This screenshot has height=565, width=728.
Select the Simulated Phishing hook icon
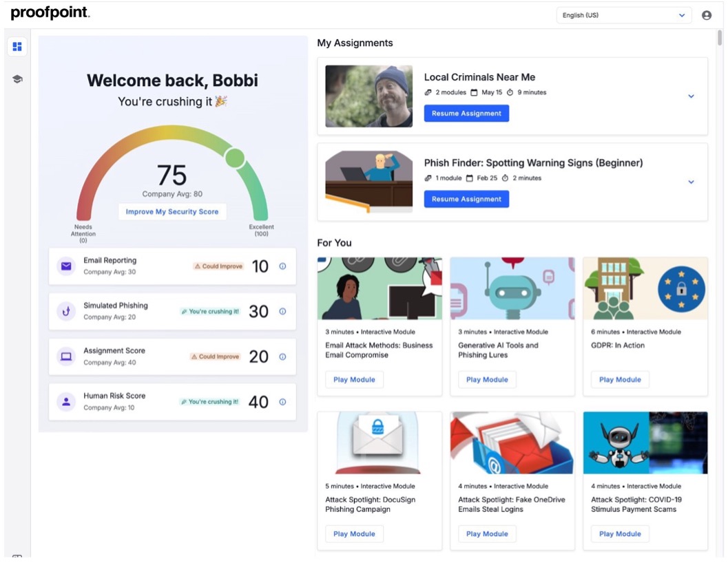point(65,311)
